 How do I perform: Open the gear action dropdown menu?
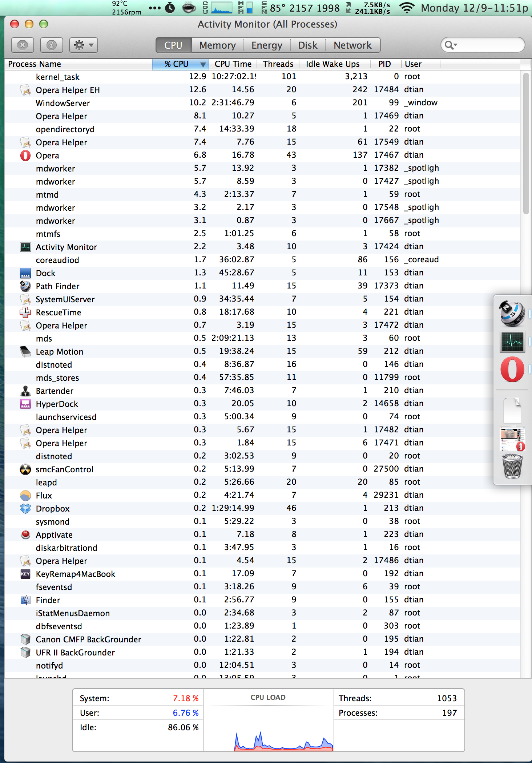pyautogui.click(x=84, y=45)
